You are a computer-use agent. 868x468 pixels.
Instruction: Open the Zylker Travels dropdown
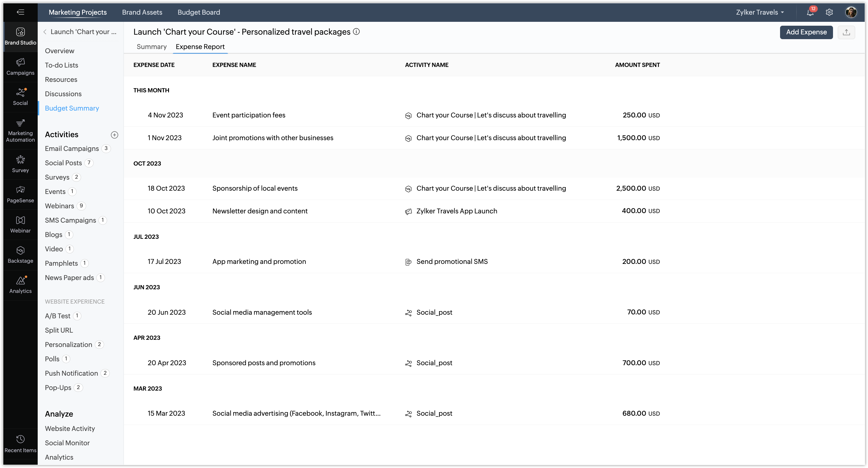759,13
